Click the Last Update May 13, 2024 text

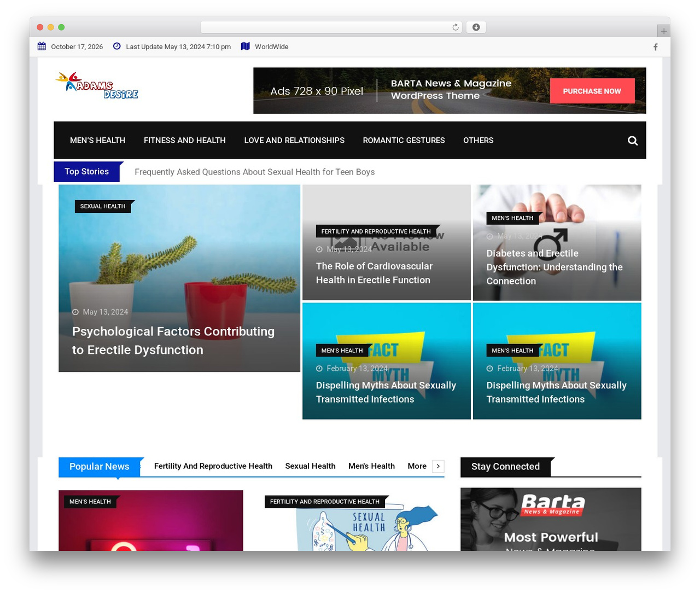click(178, 47)
